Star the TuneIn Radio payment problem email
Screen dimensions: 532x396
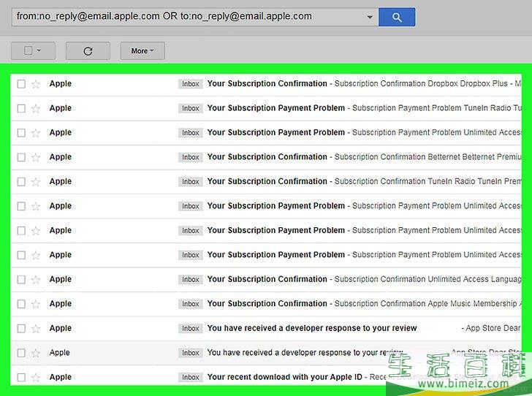pyautogui.click(x=36, y=108)
